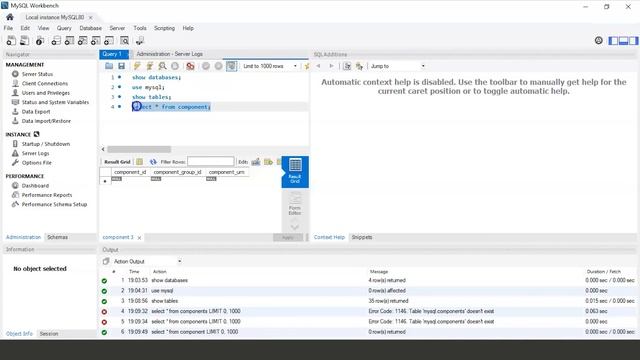Click the save script floppy disk icon
640x360 pixels.
click(x=121, y=66)
